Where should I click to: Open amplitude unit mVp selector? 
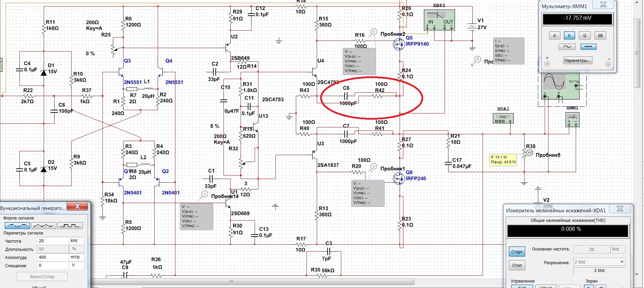[76, 257]
